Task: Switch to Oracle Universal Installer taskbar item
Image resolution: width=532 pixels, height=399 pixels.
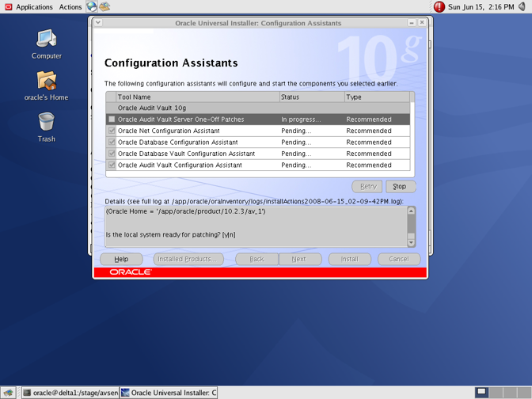Action: point(169,393)
